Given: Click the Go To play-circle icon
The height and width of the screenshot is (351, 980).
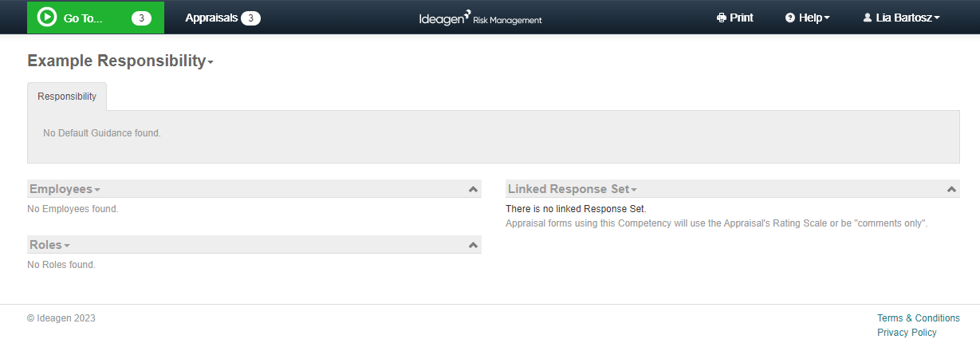Looking at the screenshot, I should (x=47, y=18).
